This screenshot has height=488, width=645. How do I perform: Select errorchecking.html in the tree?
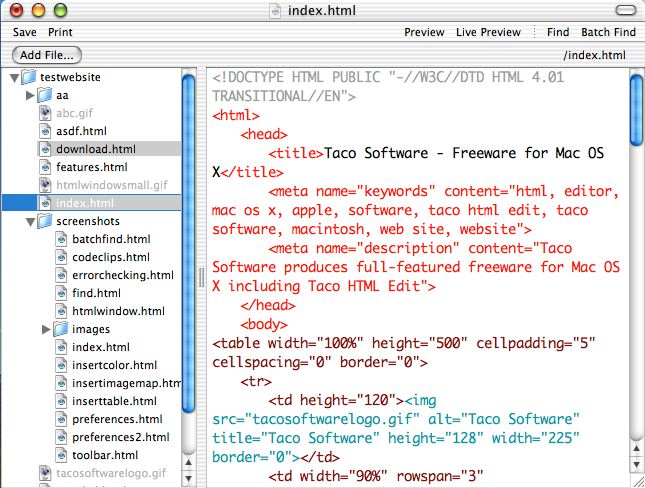click(x=123, y=275)
